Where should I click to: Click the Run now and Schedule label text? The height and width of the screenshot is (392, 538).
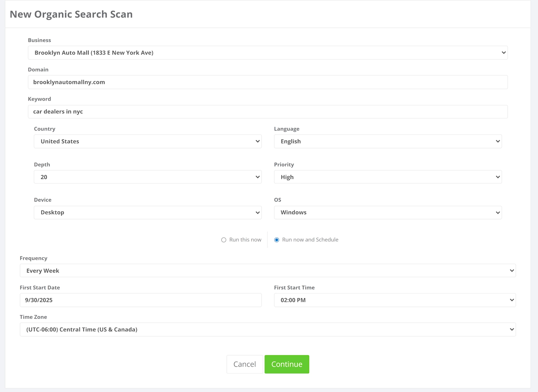[x=310, y=240]
